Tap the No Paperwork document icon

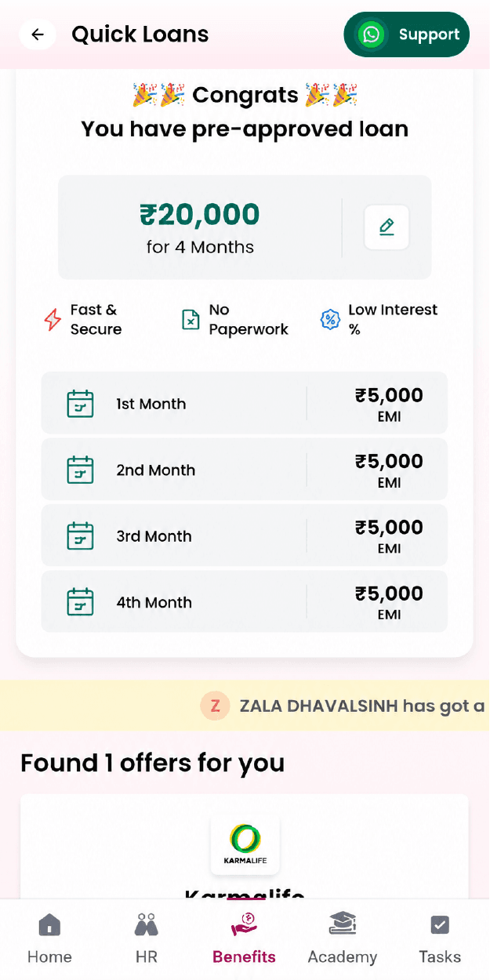click(x=191, y=320)
